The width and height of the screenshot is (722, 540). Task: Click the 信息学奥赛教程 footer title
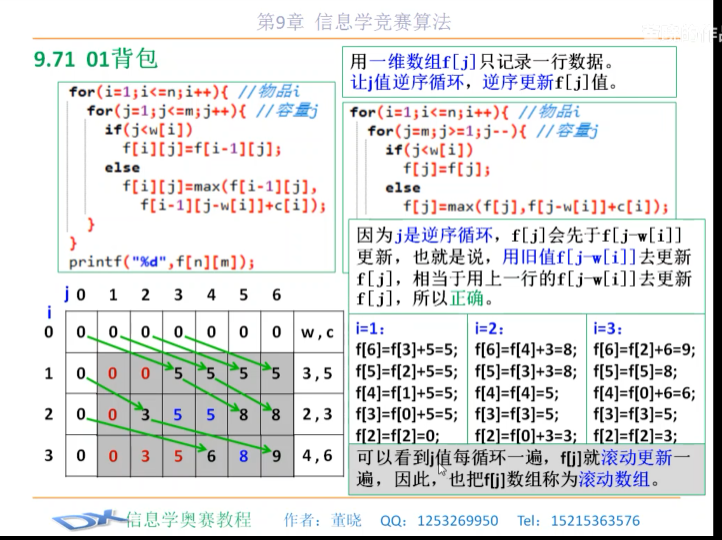[189, 520]
